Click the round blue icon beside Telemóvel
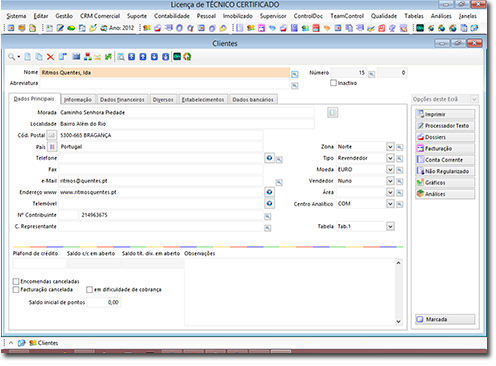Image resolution: width=496 pixels, height=366 pixels. (269, 203)
